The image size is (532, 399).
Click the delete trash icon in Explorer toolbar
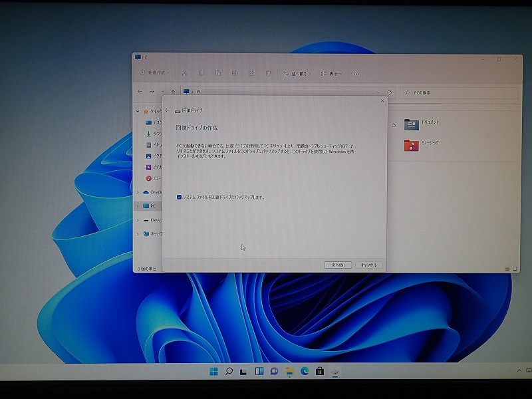click(x=268, y=73)
